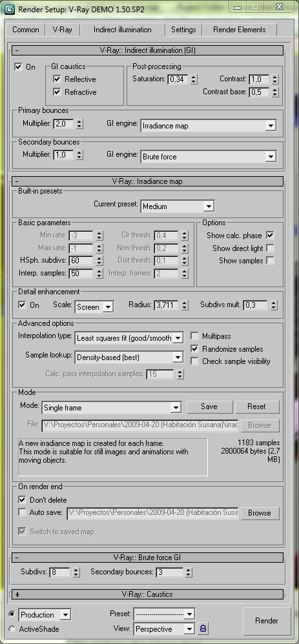This screenshot has height=644, width=299.
Task: Click the HSph. subdivs field
Action: (81, 261)
